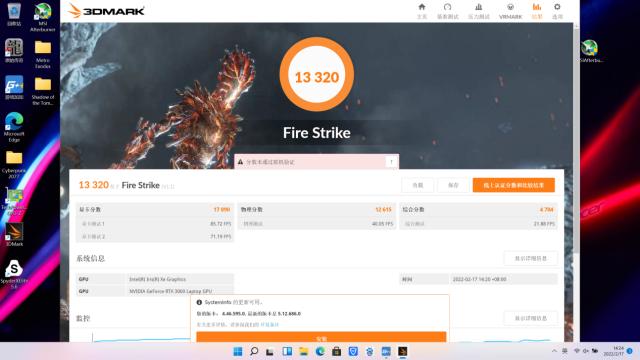Screen dimensions: 640x360
Task: Open Edge from the taskbar
Action: click(x=320, y=351)
